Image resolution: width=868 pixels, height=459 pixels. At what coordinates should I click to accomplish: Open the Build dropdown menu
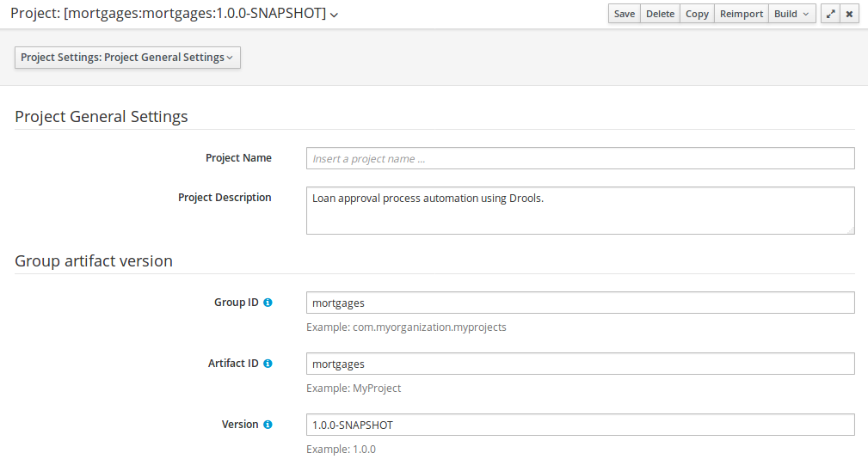tap(791, 14)
